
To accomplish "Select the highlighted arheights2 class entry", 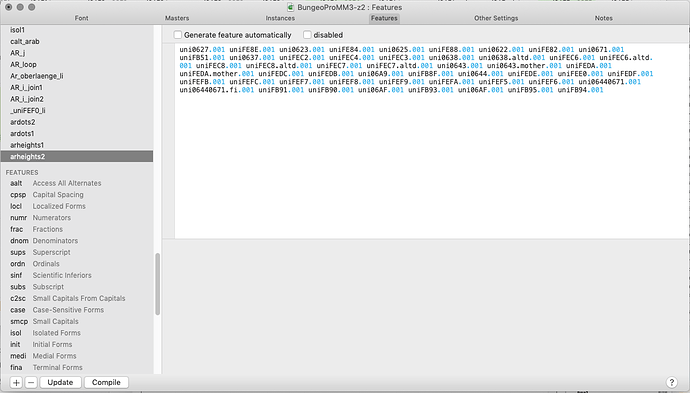I will [77, 156].
